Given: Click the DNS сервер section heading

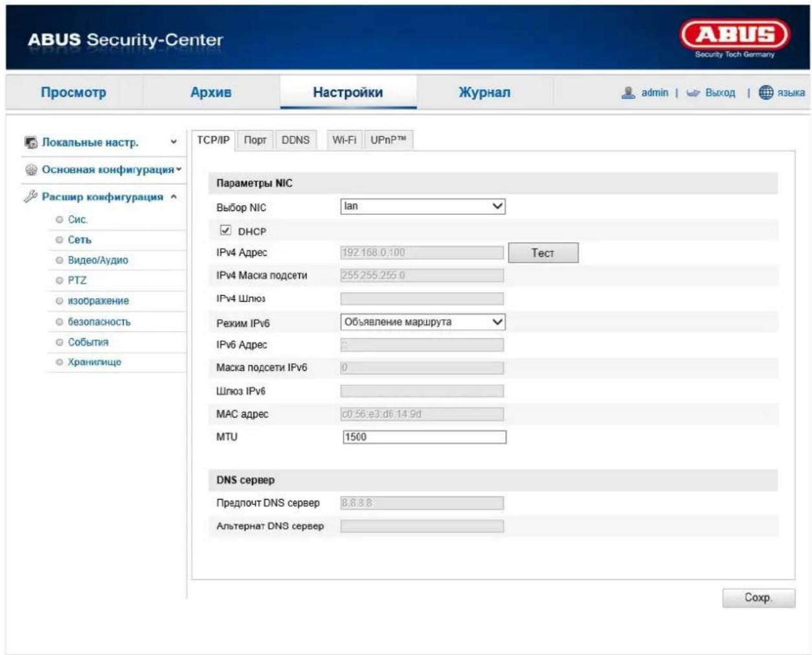Looking at the screenshot, I should coord(245,480).
